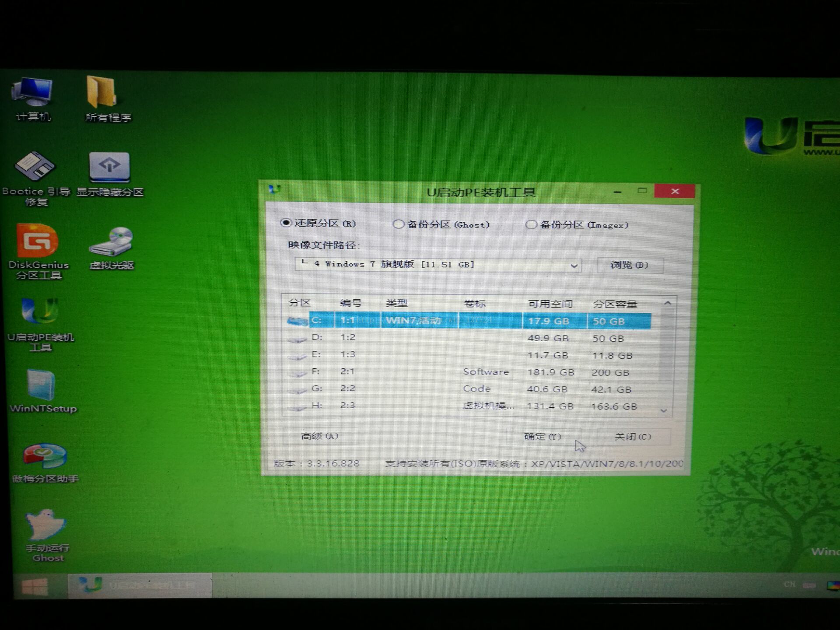The image size is (840, 630).
Task: Select the F: 2:1 partition row
Action: click(468, 372)
